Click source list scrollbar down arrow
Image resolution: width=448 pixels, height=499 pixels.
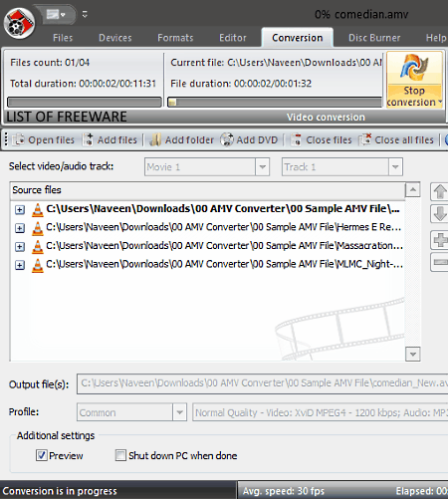coord(413,354)
